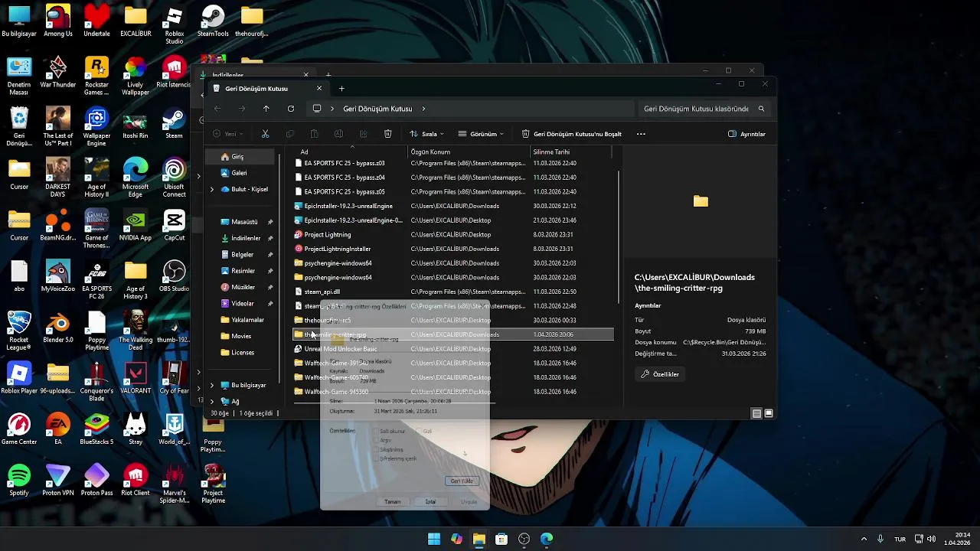The height and width of the screenshot is (551, 980).
Task: Toggle the Ayrıntılar details pane
Action: pyautogui.click(x=746, y=134)
